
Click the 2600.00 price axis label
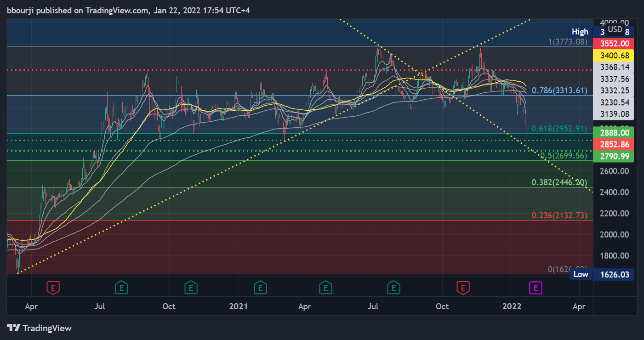pyautogui.click(x=614, y=171)
